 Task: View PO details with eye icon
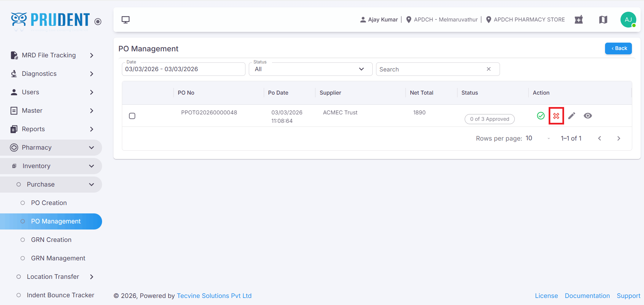[588, 116]
